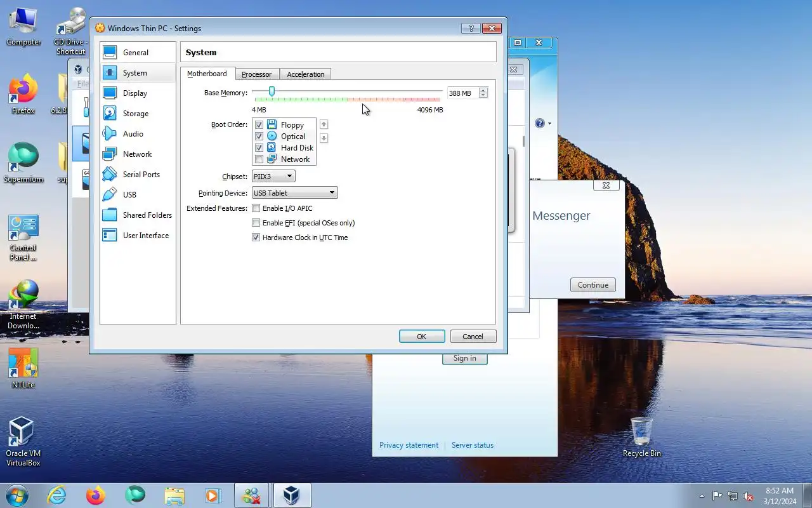Click the Base Memory value field
This screenshot has width=812, height=508.
(x=463, y=93)
